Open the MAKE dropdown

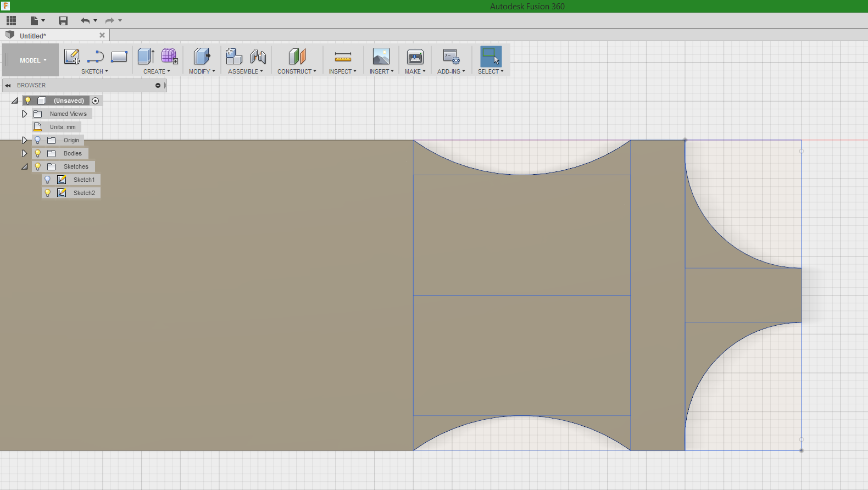415,71
